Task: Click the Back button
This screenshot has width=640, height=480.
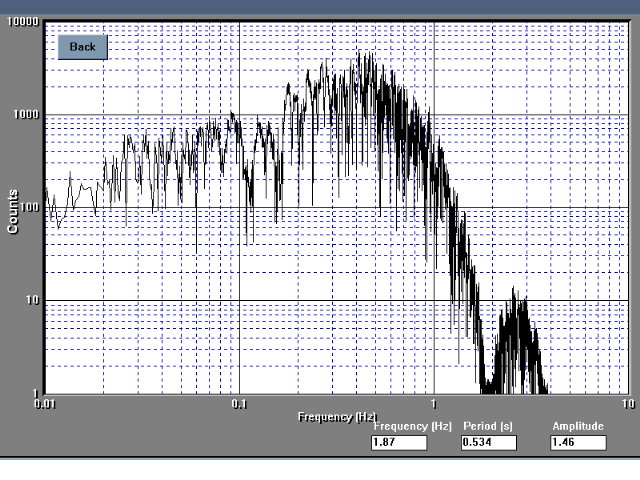Action: pyautogui.click(x=82, y=47)
